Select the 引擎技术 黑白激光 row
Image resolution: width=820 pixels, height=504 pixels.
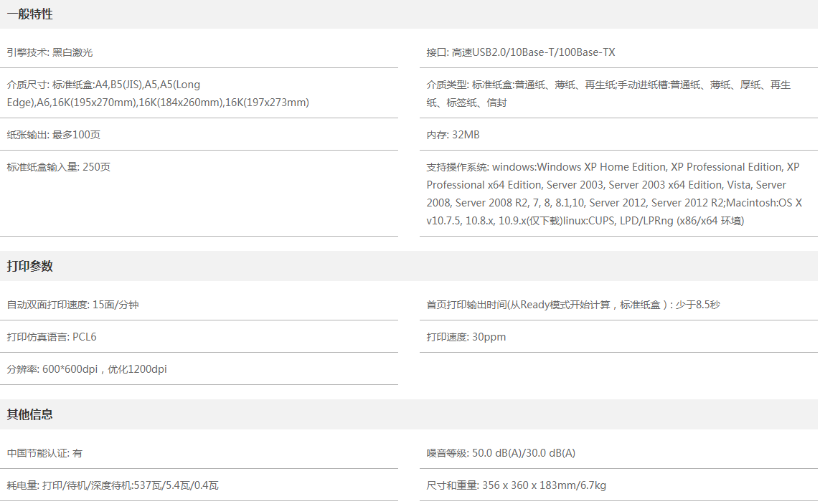(x=50, y=52)
